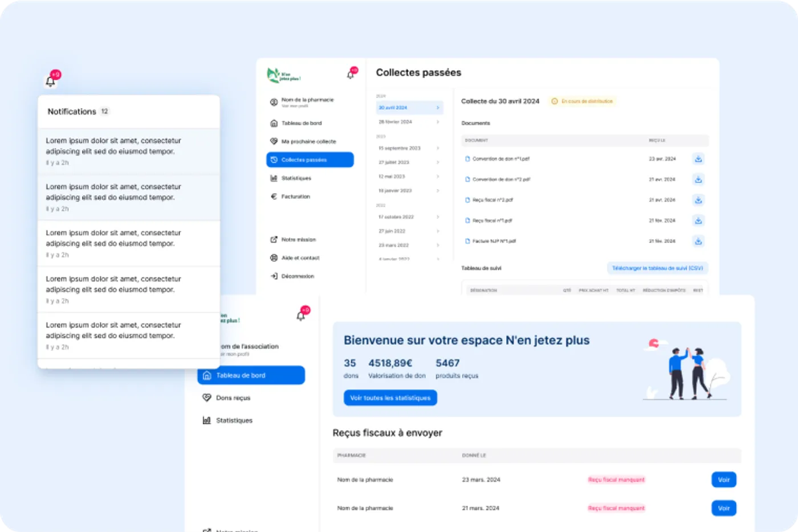The image size is (798, 532).
Task: Click the Notifications panel title
Action: click(x=72, y=112)
